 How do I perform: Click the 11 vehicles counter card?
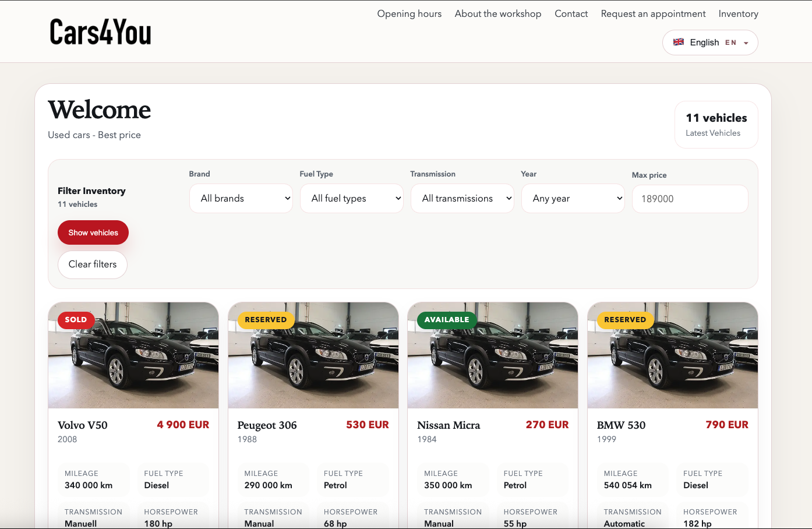coord(716,125)
